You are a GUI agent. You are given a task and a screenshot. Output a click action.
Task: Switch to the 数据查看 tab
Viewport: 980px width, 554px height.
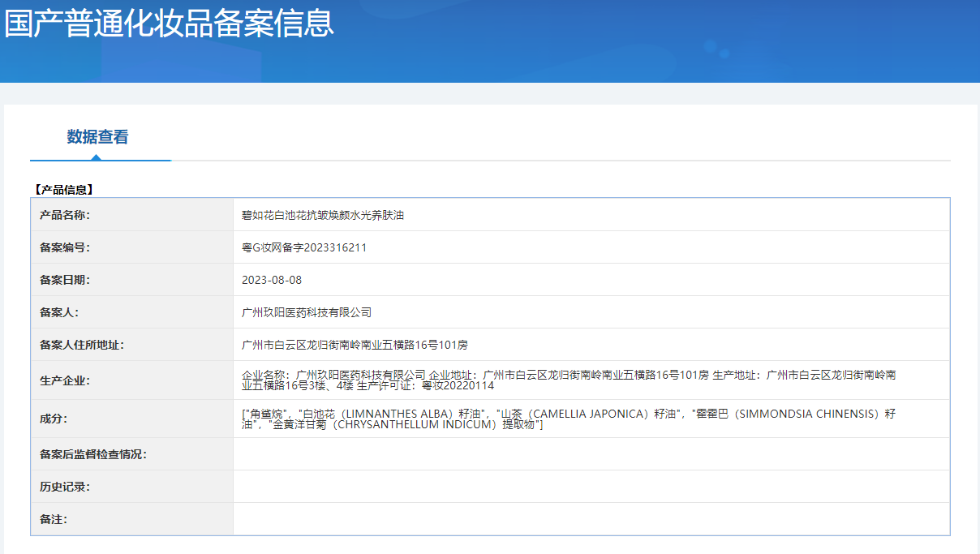(97, 137)
